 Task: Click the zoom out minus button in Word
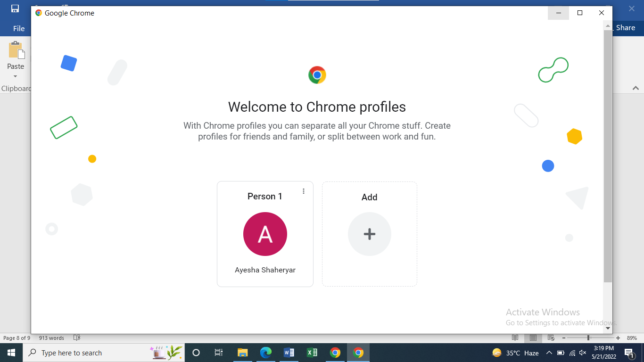564,338
